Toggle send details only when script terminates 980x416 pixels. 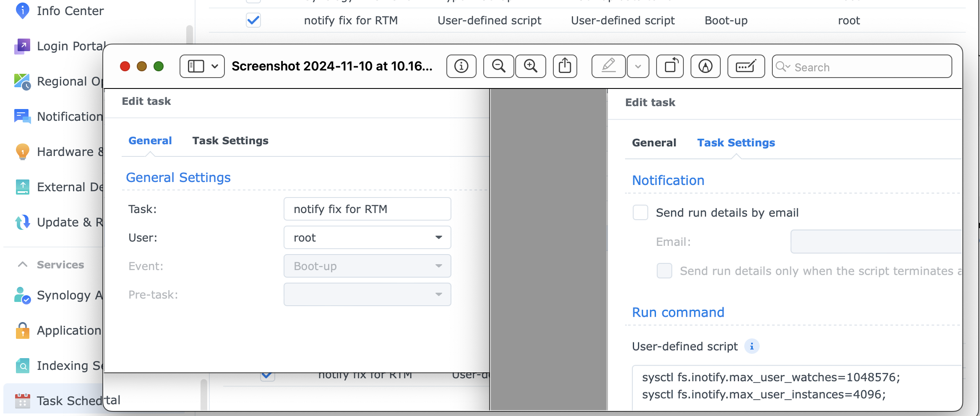665,271
